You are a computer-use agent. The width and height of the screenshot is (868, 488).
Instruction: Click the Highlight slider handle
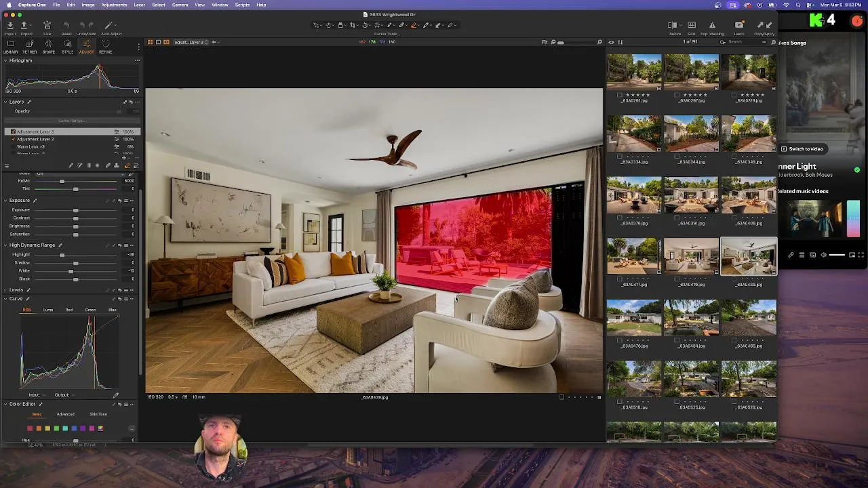click(x=62, y=255)
